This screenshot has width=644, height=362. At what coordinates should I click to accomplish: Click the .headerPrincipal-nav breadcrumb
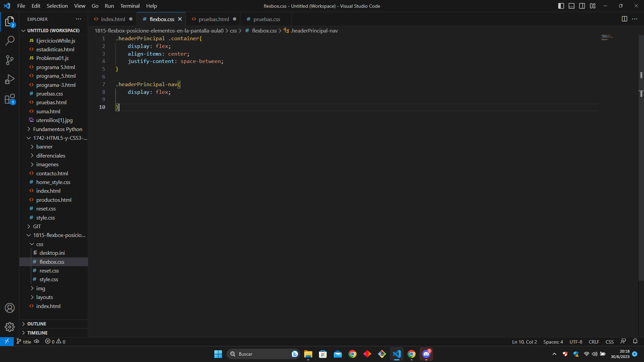[311, 31]
